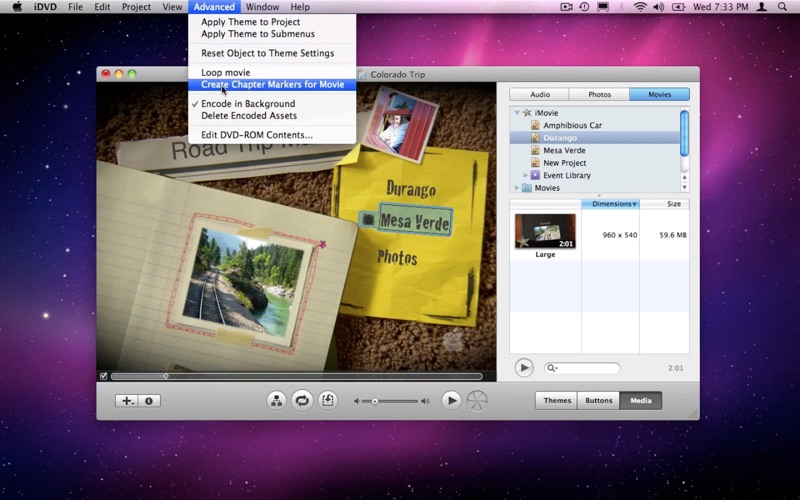This screenshot has width=800, height=500.
Task: Open Spotlight search magnifier
Action: tap(782, 7)
